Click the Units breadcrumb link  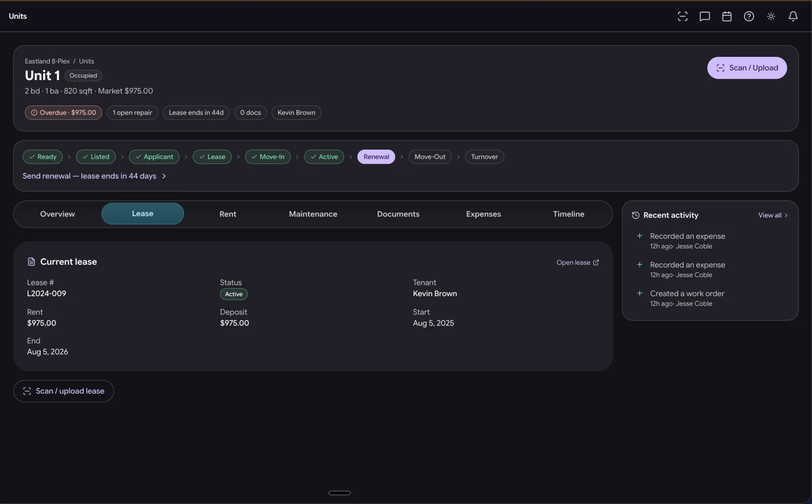(x=86, y=61)
